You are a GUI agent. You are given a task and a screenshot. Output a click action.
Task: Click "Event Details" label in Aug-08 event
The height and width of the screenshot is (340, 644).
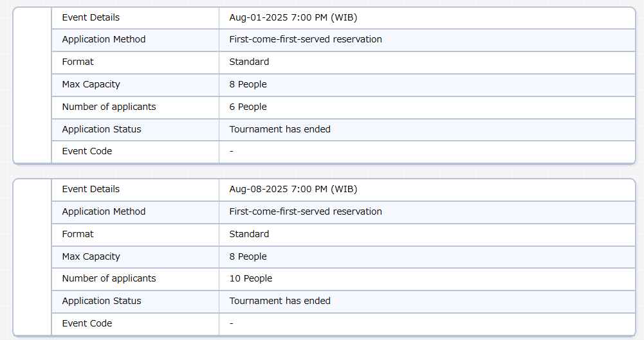point(91,189)
